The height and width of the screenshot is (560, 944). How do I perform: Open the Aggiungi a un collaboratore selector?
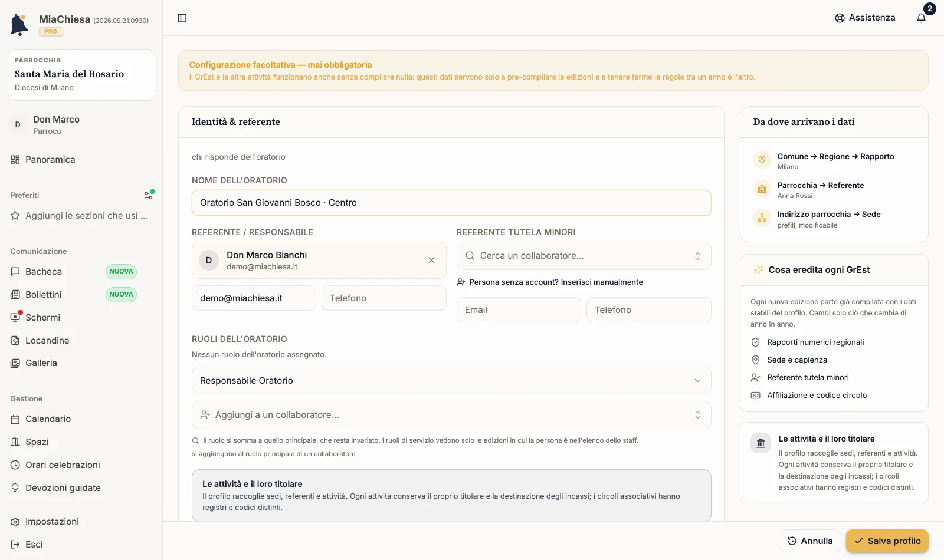coord(451,415)
